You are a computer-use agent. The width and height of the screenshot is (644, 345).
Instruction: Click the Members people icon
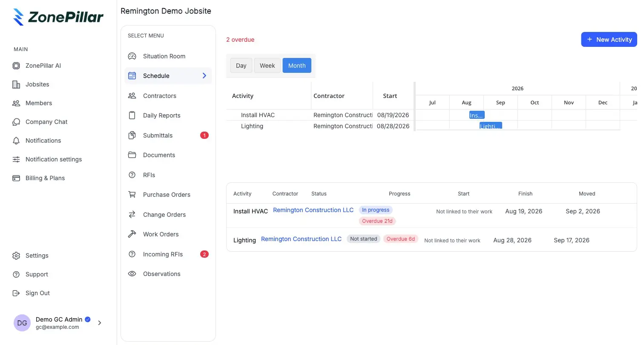(x=16, y=103)
